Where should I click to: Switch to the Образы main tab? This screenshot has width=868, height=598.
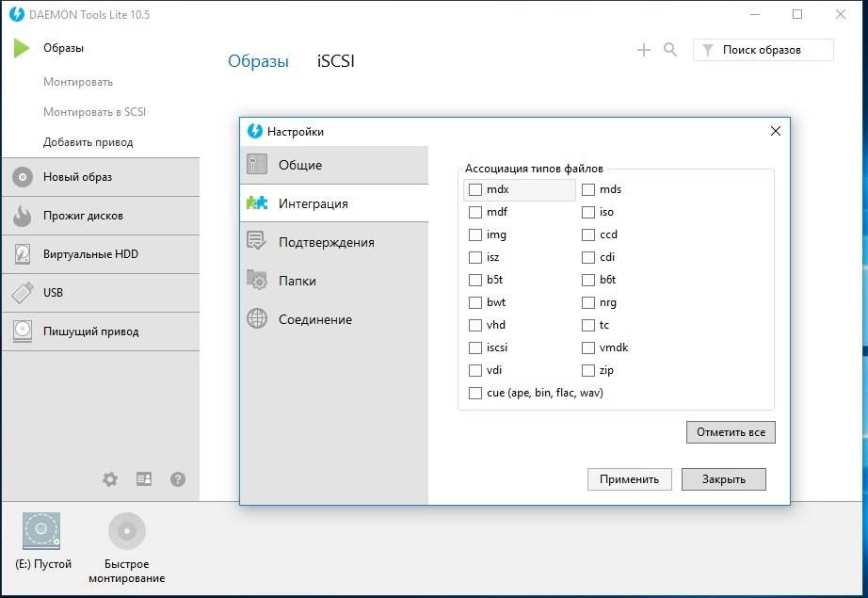(258, 61)
